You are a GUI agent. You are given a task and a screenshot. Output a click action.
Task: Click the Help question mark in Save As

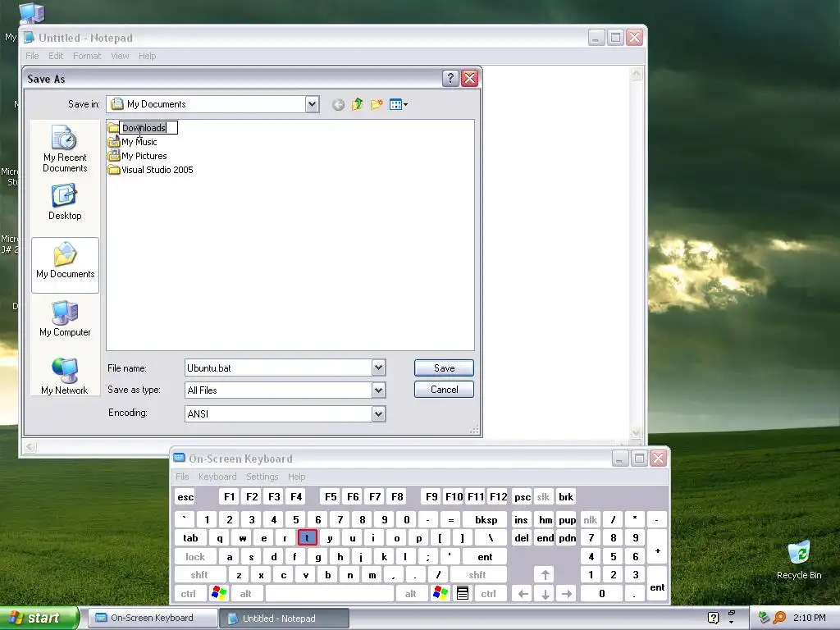(x=450, y=78)
